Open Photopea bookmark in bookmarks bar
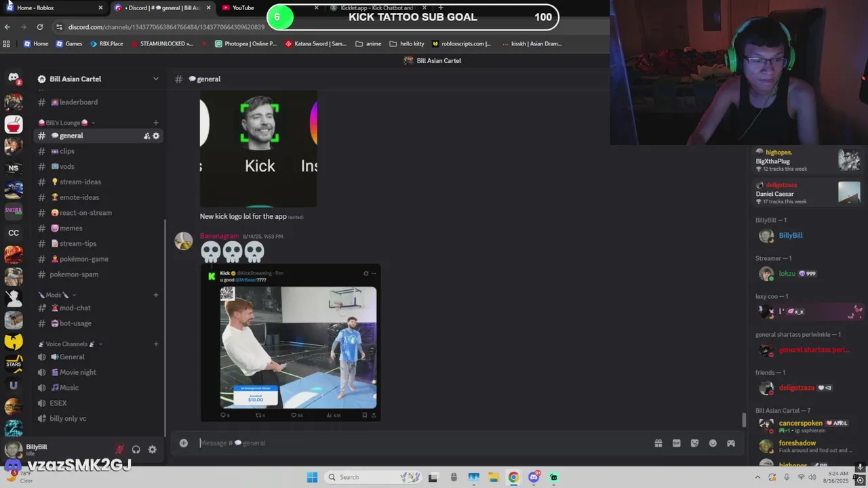The image size is (868, 488). pos(245,44)
